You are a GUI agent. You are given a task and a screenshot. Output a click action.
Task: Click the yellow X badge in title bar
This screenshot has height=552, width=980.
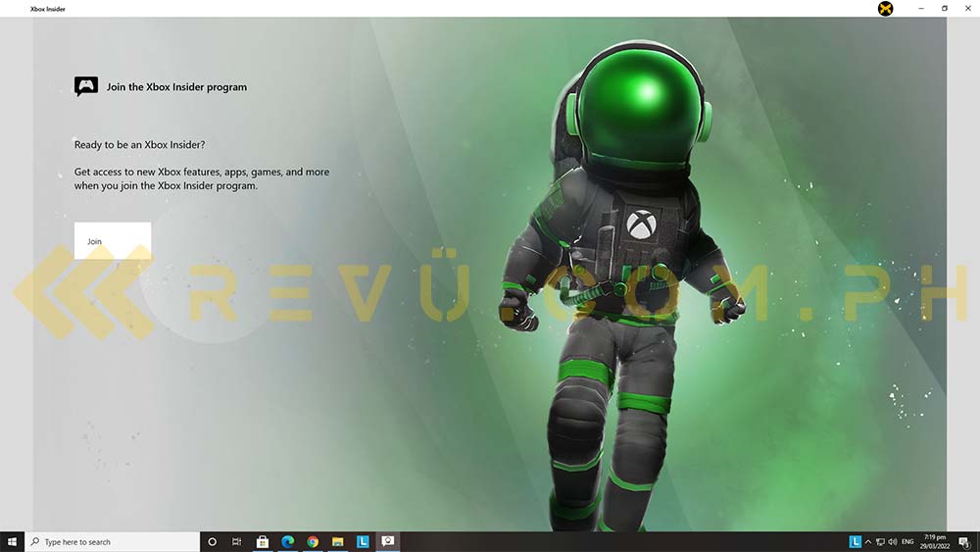(885, 9)
